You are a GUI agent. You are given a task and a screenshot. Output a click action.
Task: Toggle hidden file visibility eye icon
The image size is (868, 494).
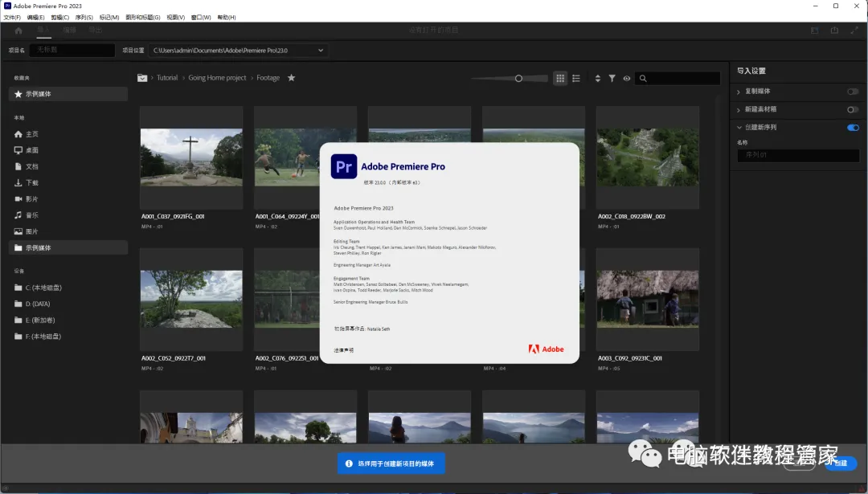[627, 79]
